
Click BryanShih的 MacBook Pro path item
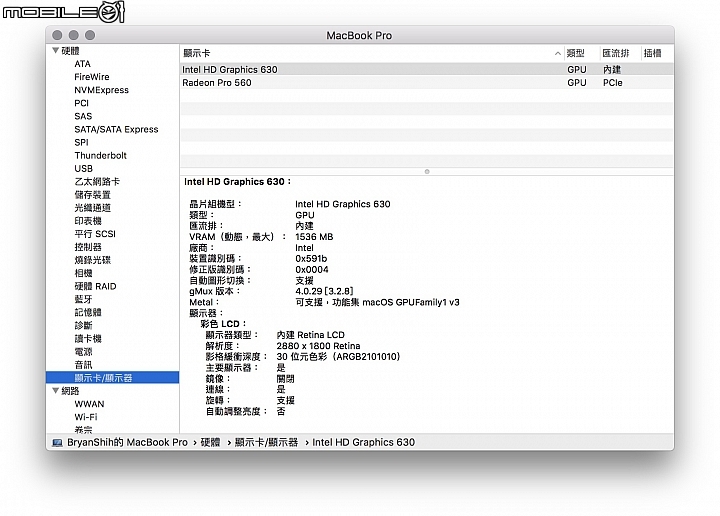click(127, 443)
